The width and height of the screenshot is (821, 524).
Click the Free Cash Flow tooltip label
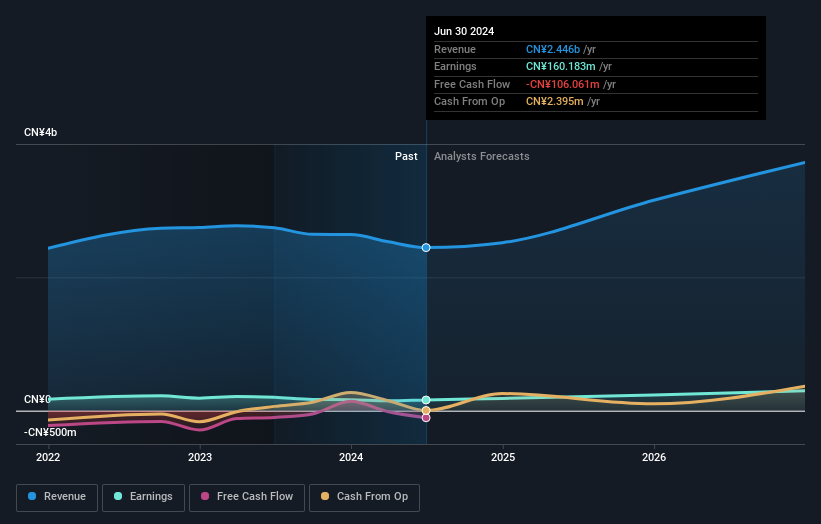[x=472, y=84]
